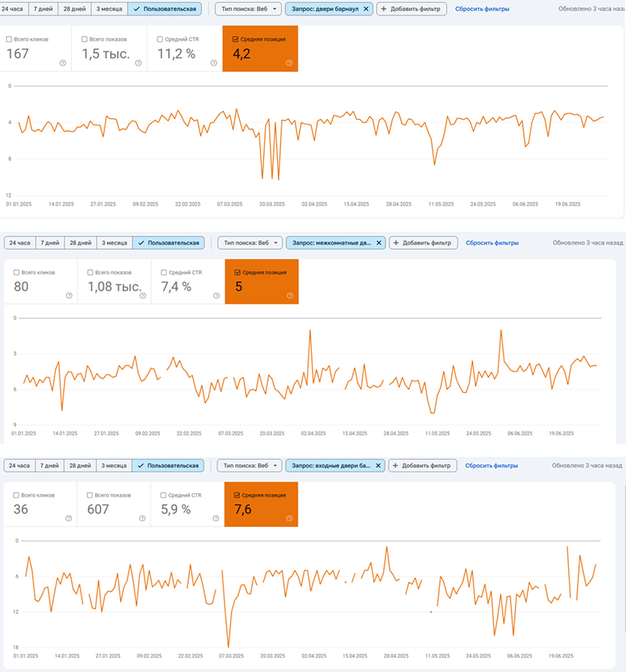This screenshot has width=626, height=672.
Task: Click Добавить фильтр next to 'двери барнаул' filter
Action: point(411,9)
